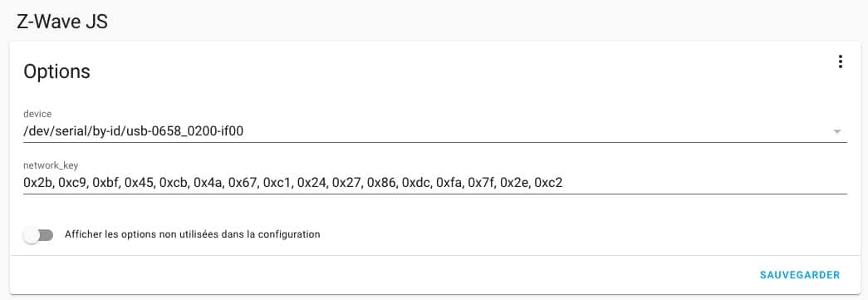
Task: Toggle the unused options switch
Action: (38, 235)
